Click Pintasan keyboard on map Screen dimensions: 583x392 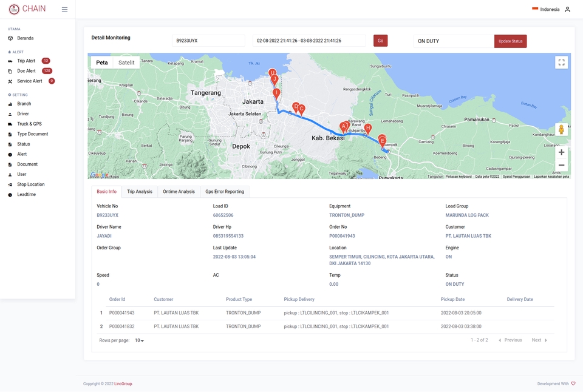(x=459, y=177)
